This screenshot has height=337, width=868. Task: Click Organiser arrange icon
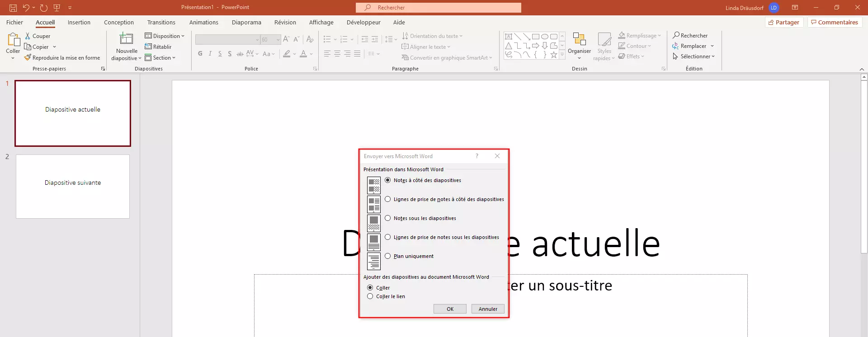579,39
